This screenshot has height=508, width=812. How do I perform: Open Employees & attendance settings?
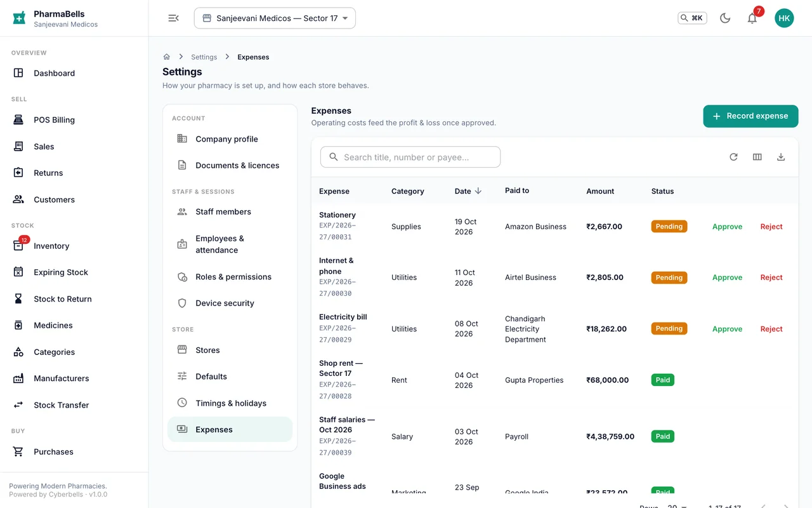(230, 244)
